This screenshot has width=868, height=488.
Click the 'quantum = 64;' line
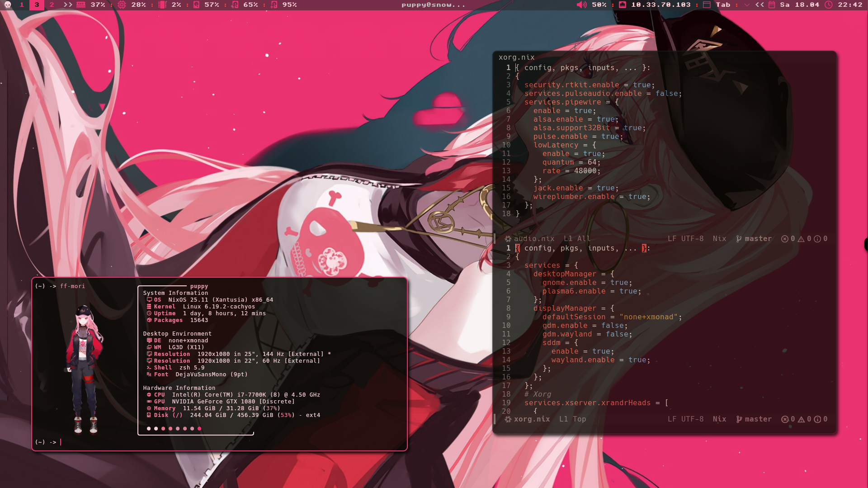point(571,162)
